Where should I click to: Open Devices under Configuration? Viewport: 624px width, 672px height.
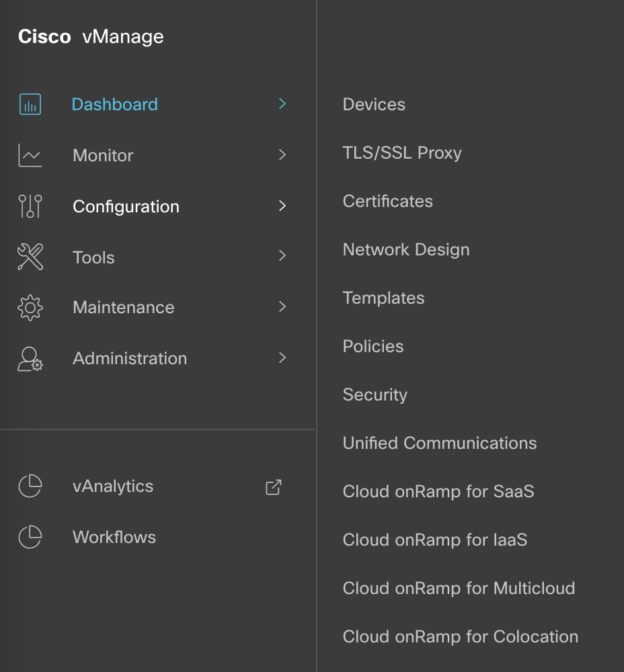374,105
